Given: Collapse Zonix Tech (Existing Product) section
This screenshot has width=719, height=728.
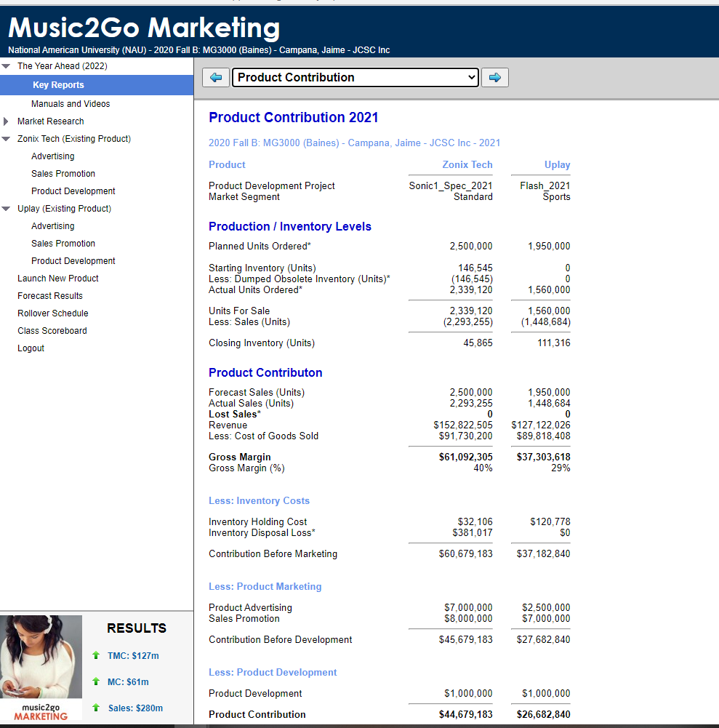Looking at the screenshot, I should (6, 139).
